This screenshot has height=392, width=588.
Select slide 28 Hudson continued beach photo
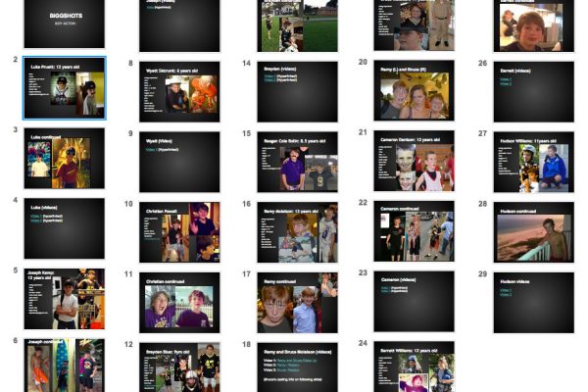pos(533,230)
